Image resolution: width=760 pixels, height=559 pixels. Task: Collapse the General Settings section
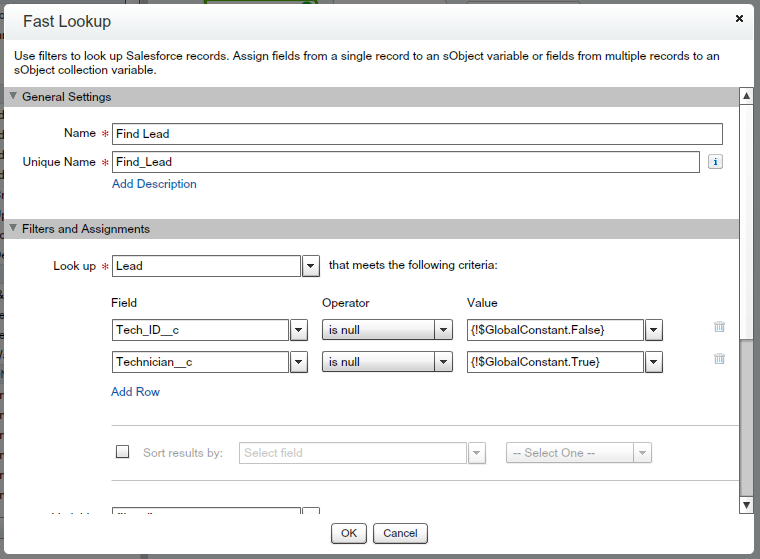(13, 97)
